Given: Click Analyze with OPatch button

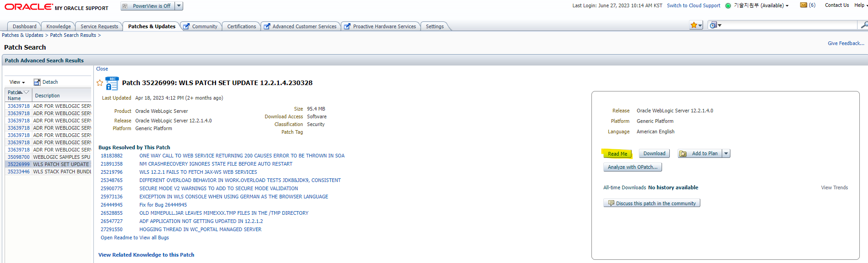Looking at the screenshot, I should (632, 167).
